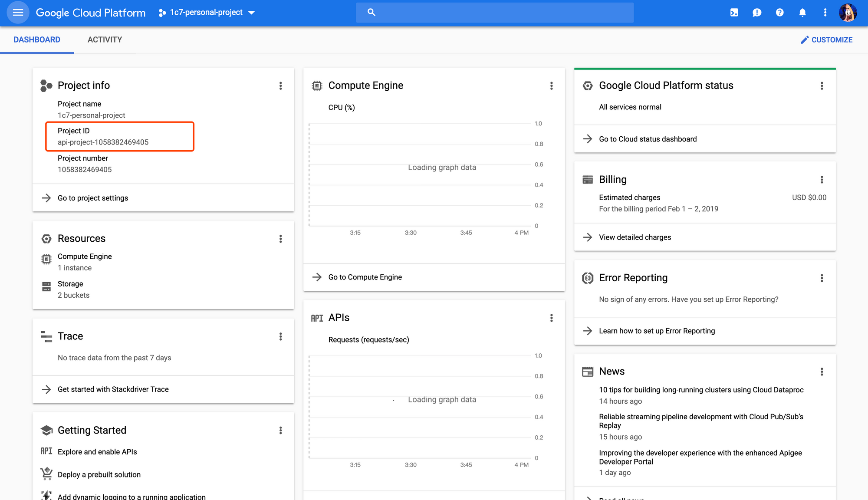This screenshot has width=868, height=500.
Task: Open Billing card three-dot menu
Action: pos(822,180)
